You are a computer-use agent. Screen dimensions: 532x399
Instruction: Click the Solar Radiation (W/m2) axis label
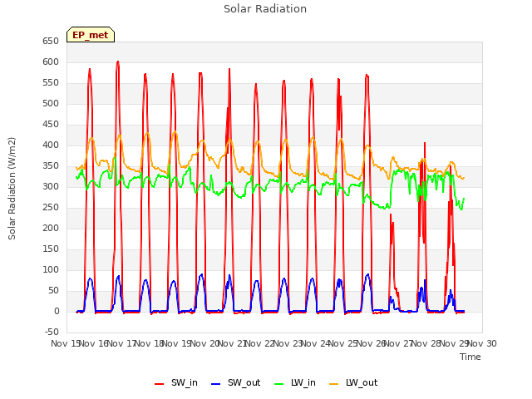tap(12, 189)
